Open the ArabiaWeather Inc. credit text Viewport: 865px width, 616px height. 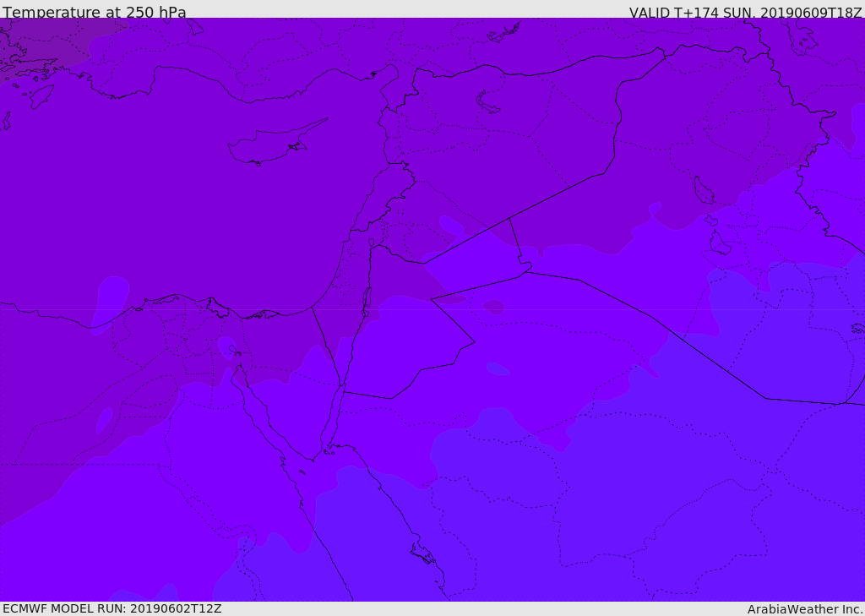[x=805, y=608]
